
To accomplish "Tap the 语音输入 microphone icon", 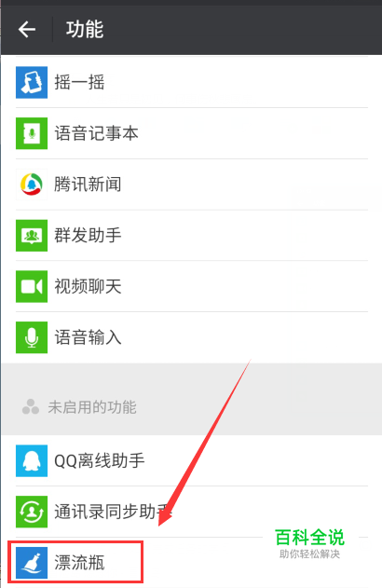I will tap(32, 337).
